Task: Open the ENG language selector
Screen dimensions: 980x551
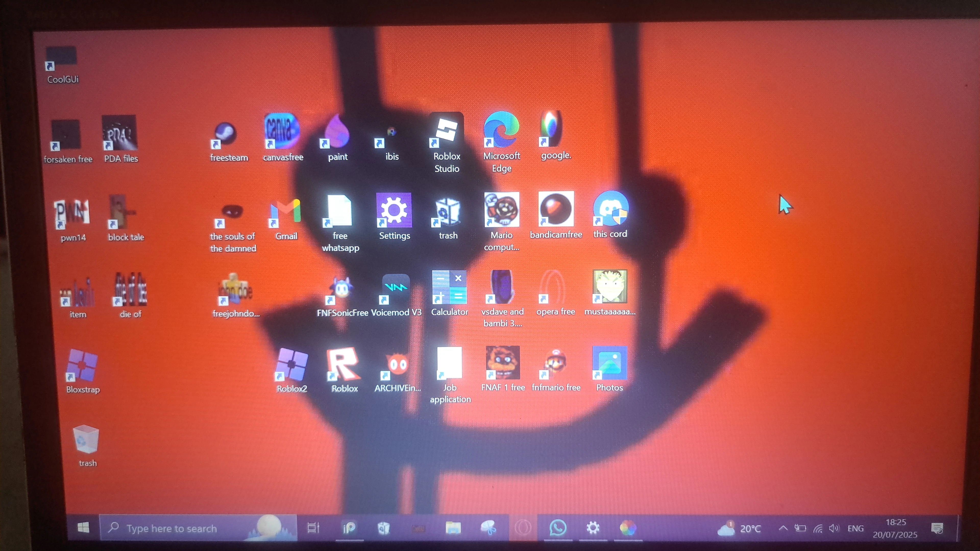Action: pos(855,529)
